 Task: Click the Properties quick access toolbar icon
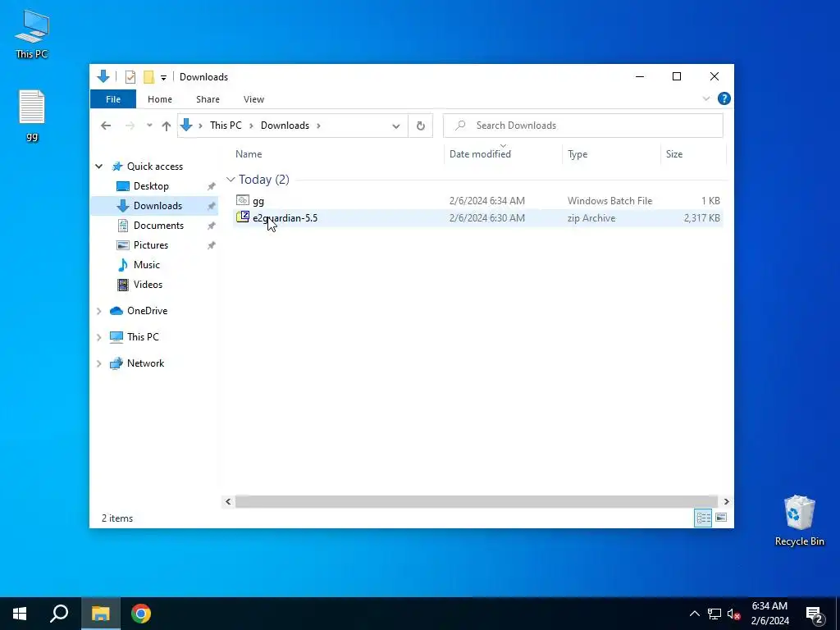pos(130,77)
